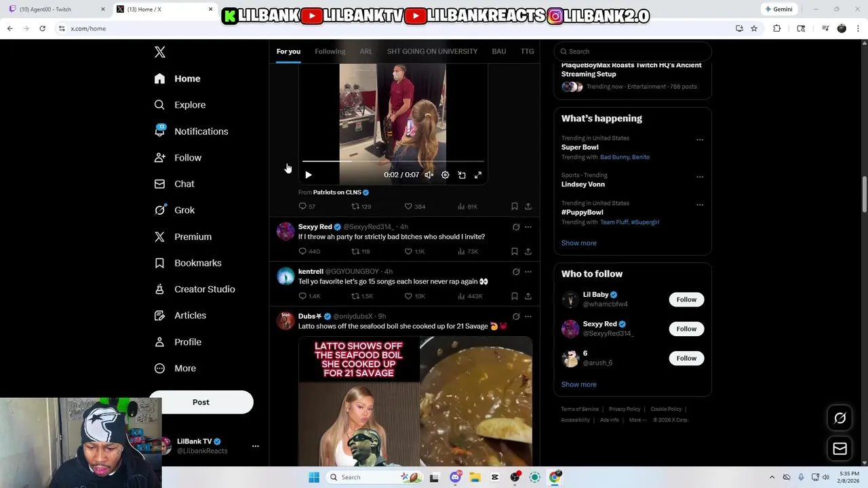Switch to TTG tab
Screen dimensions: 868x488
pyautogui.click(x=527, y=52)
